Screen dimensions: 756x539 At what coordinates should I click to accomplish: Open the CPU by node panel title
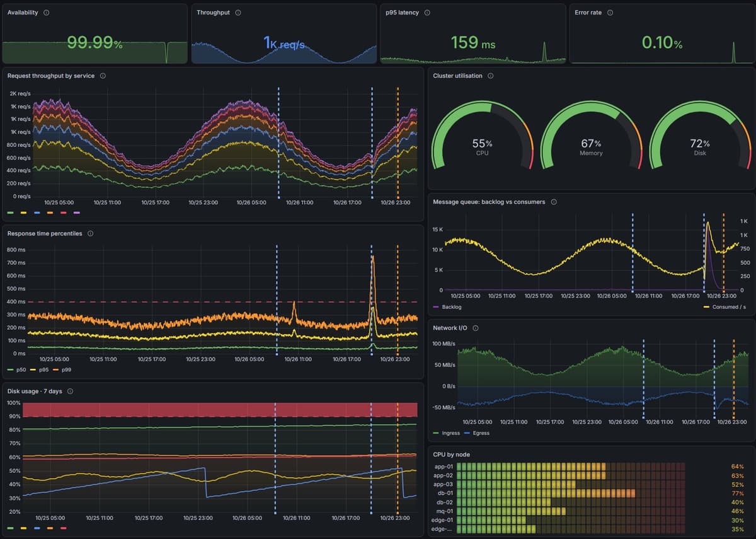coord(451,454)
